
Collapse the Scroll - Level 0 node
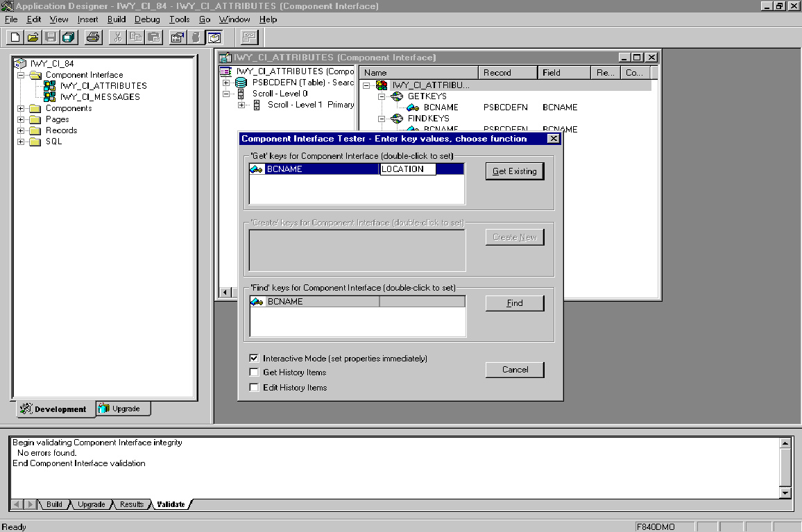point(226,94)
